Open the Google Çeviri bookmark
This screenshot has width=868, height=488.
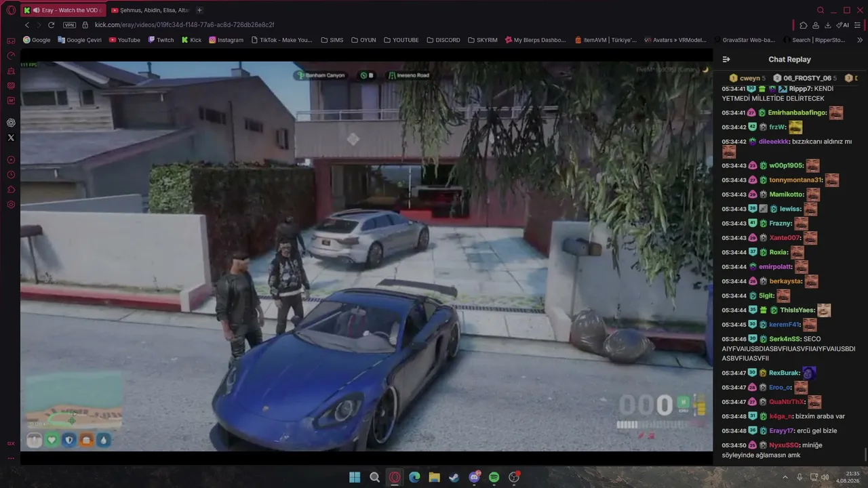(x=79, y=40)
